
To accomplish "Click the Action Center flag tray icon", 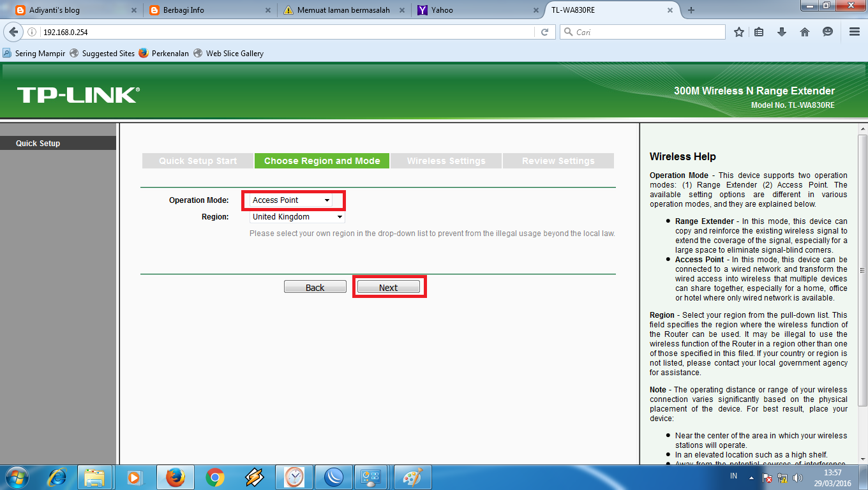I will [767, 477].
